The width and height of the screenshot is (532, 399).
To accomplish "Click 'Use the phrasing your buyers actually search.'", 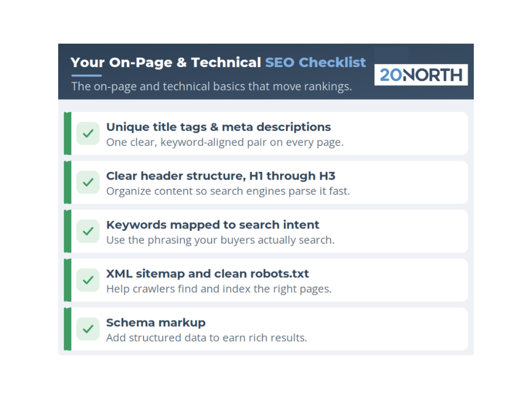I will pos(220,240).
